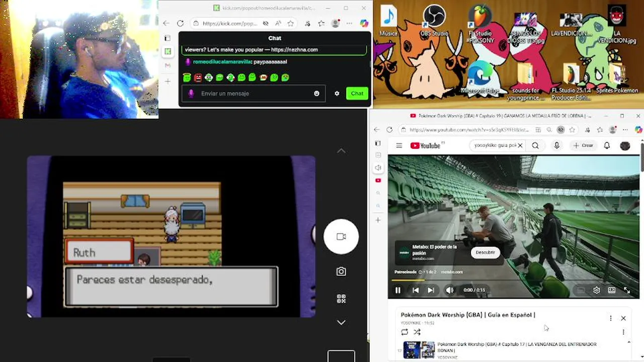Open the Copilot icon in Kick window
The width and height of the screenshot is (644, 362).
pos(364,23)
